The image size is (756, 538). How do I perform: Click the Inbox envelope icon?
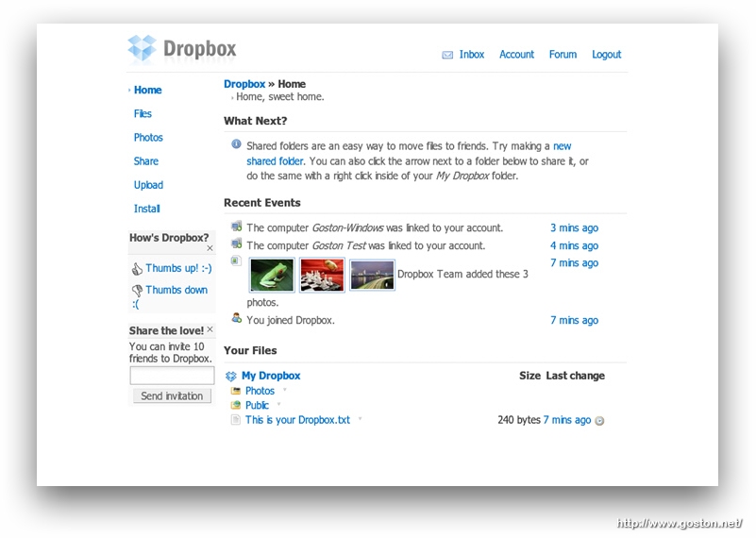point(447,55)
